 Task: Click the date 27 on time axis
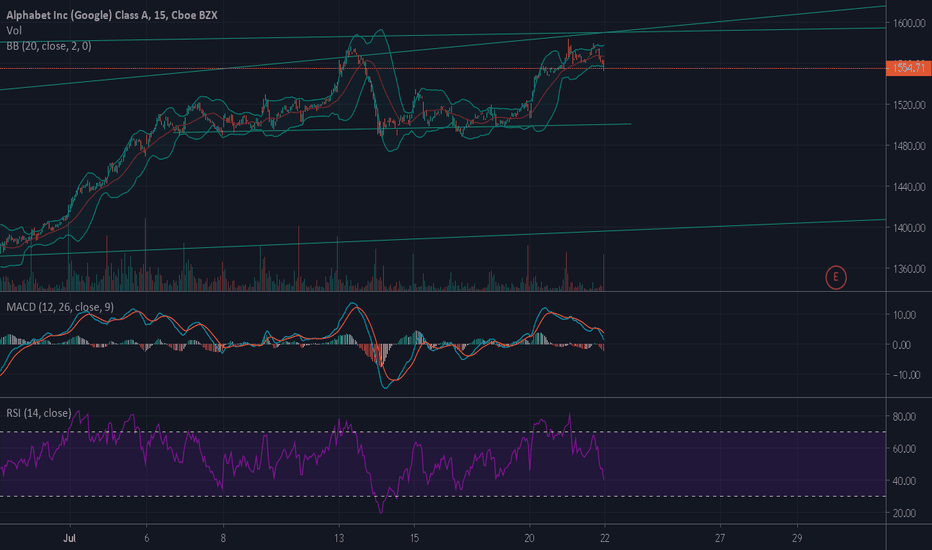coord(720,538)
